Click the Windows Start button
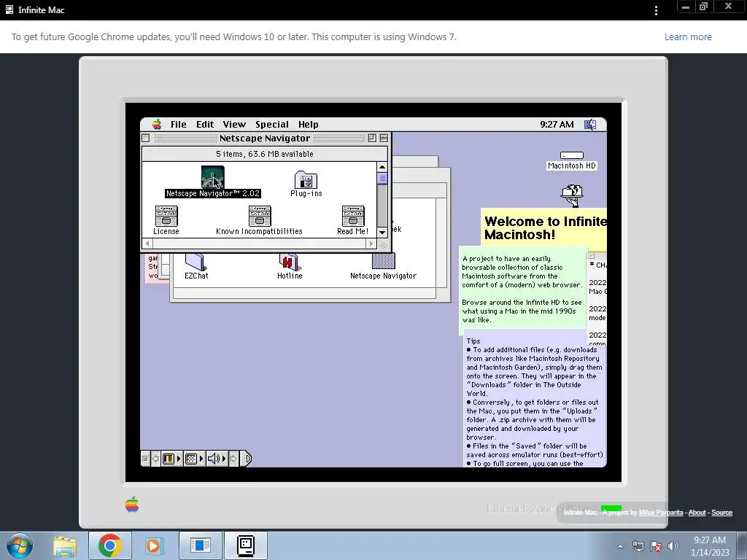 pyautogui.click(x=20, y=545)
